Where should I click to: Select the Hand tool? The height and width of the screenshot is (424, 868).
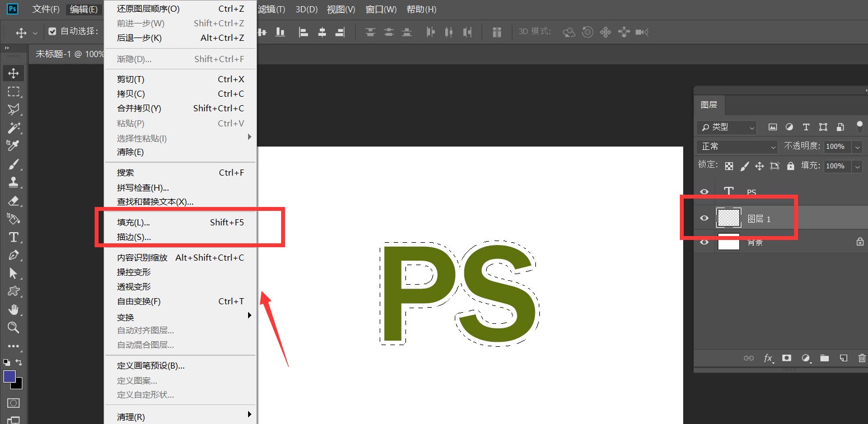pyautogui.click(x=13, y=309)
